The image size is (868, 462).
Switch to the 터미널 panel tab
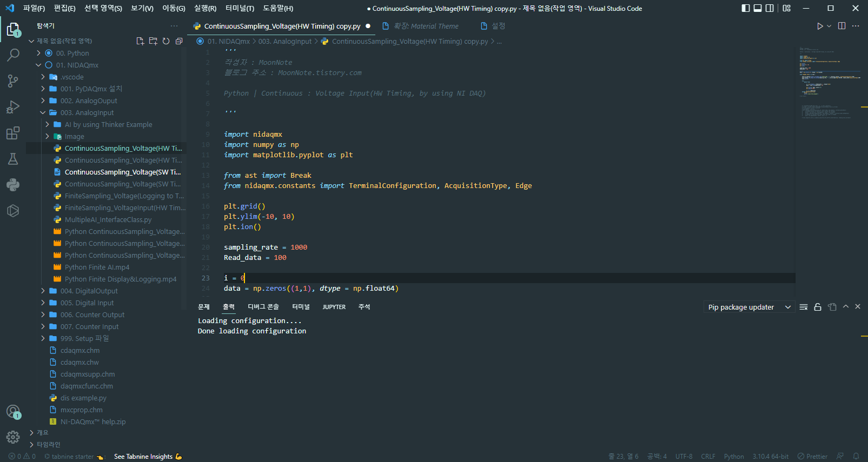(301, 307)
